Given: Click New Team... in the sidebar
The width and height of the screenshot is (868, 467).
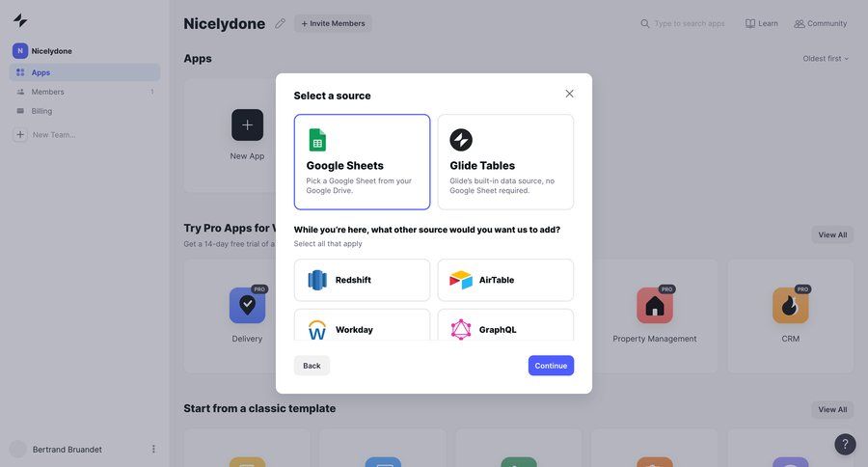Looking at the screenshot, I should (54, 135).
